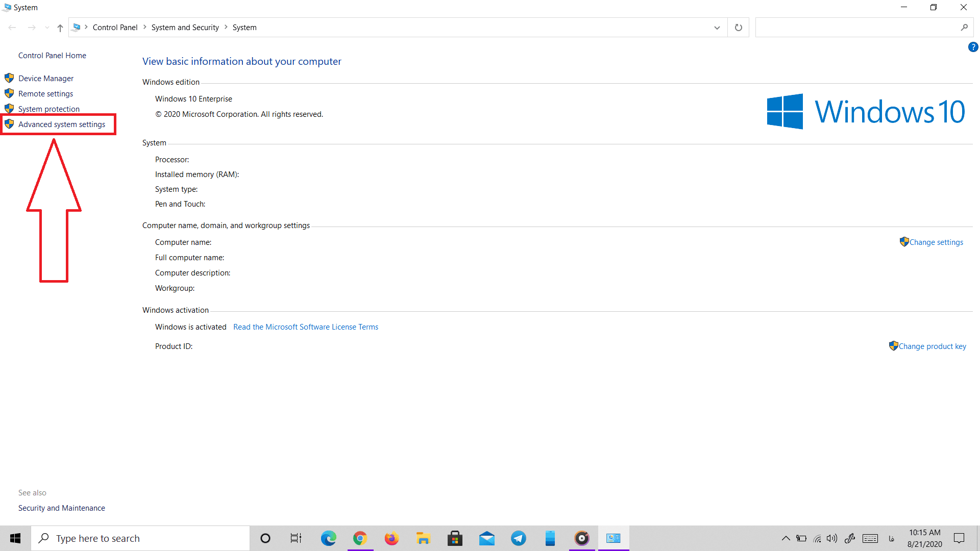Image resolution: width=980 pixels, height=551 pixels.
Task: Click Control Panel in breadcrumb path
Action: pos(115,28)
